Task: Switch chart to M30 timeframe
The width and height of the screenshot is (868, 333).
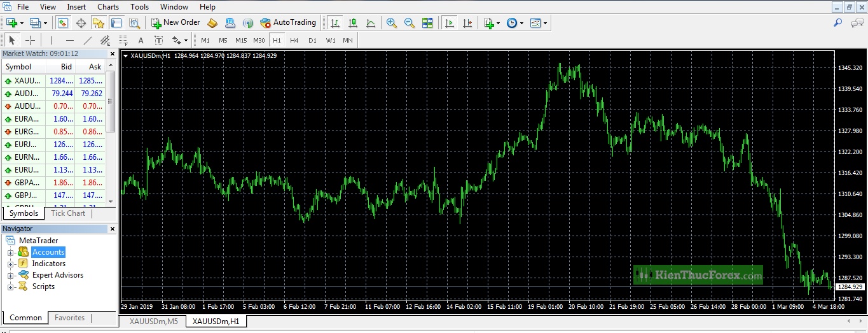Action: point(259,40)
